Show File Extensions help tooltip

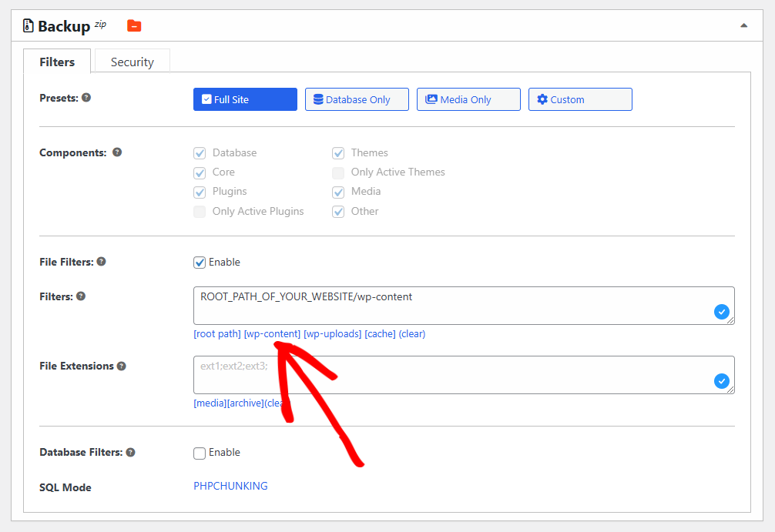click(122, 366)
